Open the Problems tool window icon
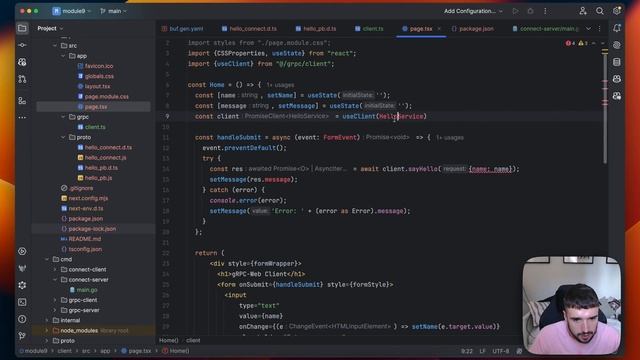 click(x=22, y=319)
